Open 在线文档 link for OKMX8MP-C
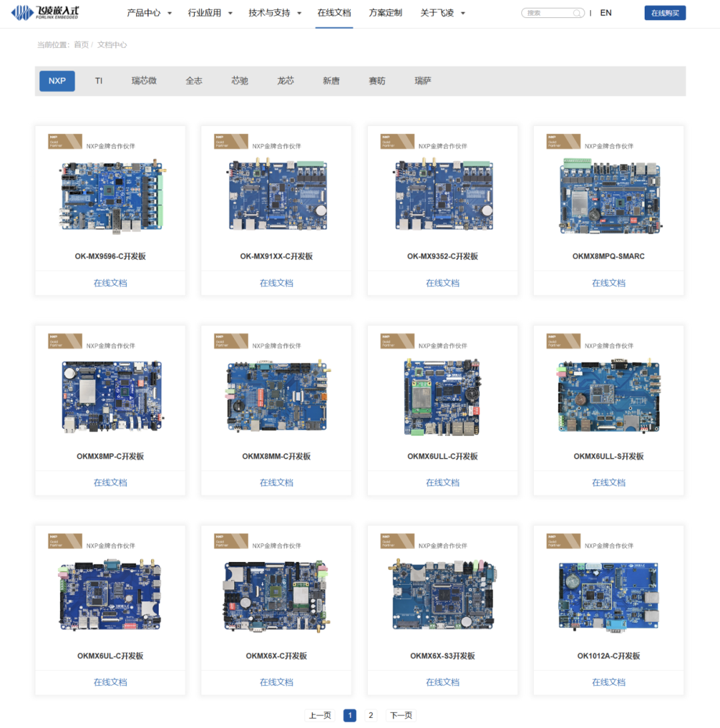Image resolution: width=720 pixels, height=728 pixels. [x=111, y=483]
